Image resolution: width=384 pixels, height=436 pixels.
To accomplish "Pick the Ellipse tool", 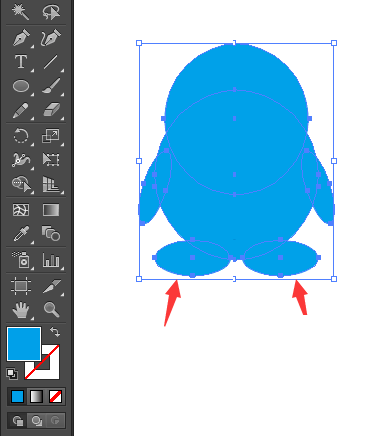I will click(x=21, y=86).
